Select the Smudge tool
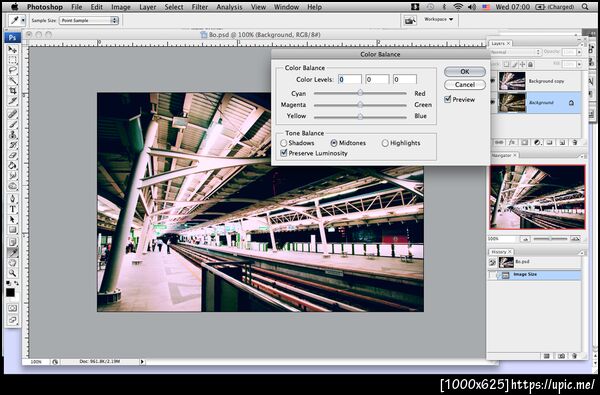The height and width of the screenshot is (395, 600). (x=13, y=176)
